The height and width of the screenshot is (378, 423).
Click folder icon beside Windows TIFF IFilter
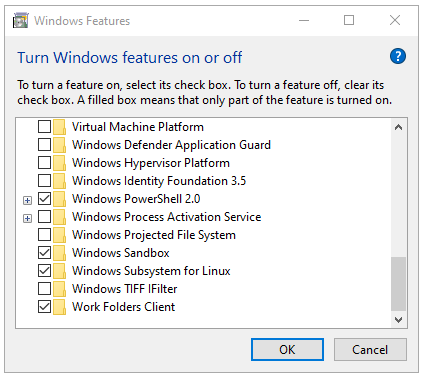pos(59,289)
